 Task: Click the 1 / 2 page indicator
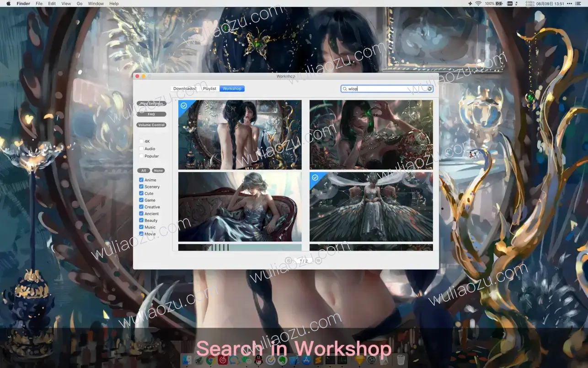pyautogui.click(x=304, y=260)
